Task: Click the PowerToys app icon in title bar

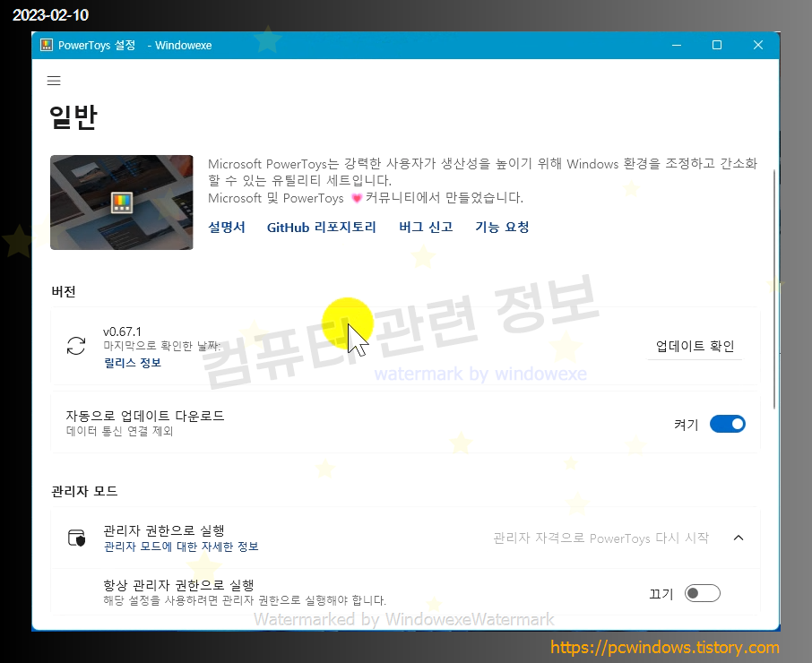Action: click(47, 45)
